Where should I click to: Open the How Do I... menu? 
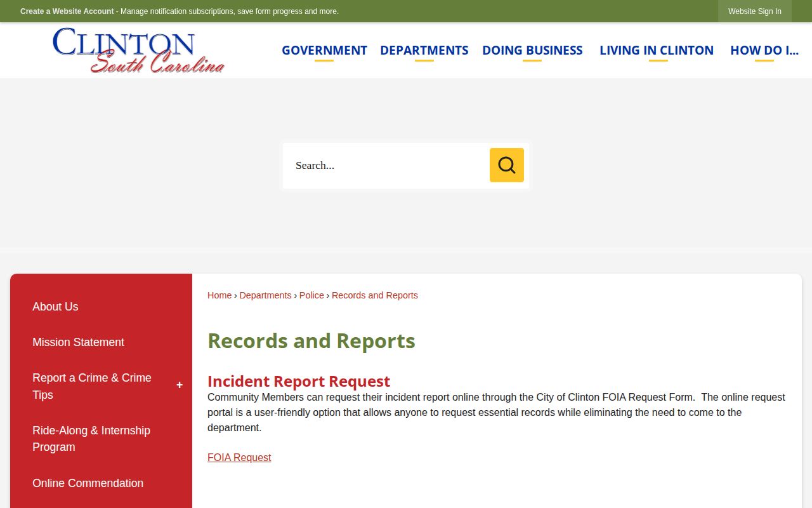tap(764, 50)
